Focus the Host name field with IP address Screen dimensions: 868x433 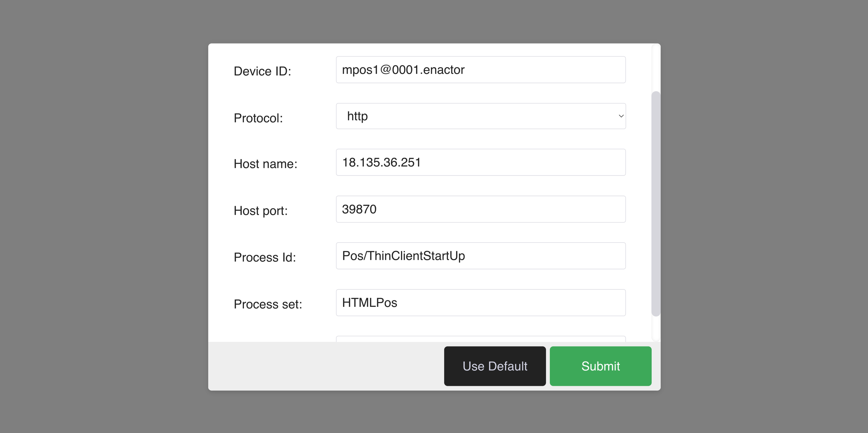(x=481, y=162)
